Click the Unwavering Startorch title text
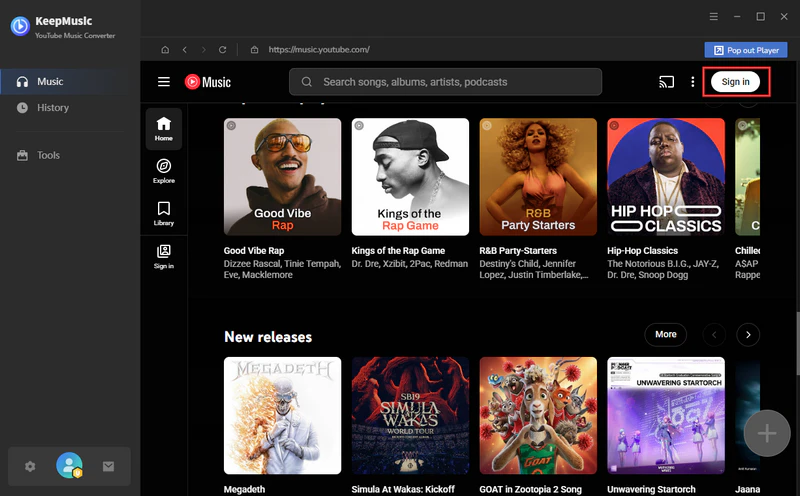Viewport: 800px width, 496px height. coord(651,489)
